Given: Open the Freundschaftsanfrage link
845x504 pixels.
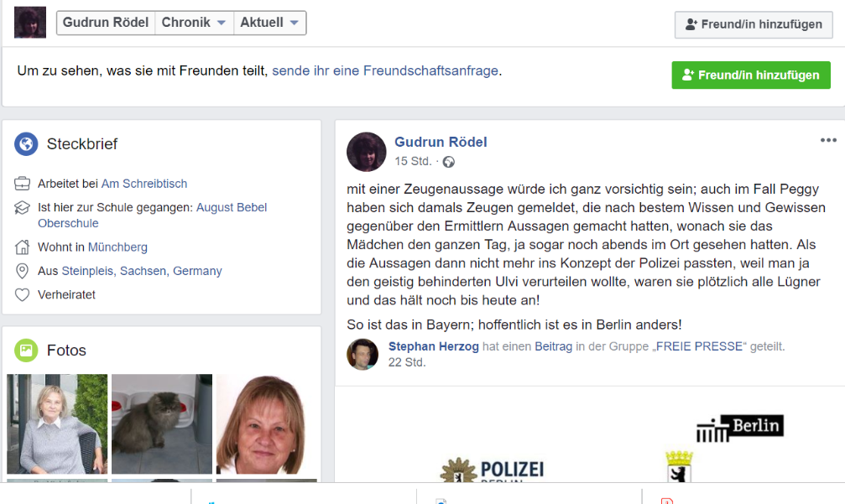Looking at the screenshot, I should coord(385,70).
